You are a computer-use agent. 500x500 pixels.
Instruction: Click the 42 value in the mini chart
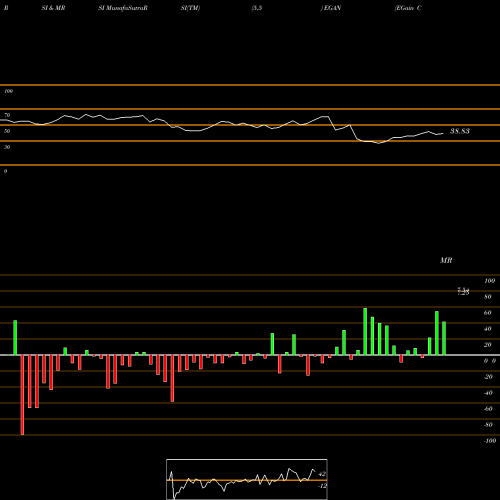pos(322,474)
